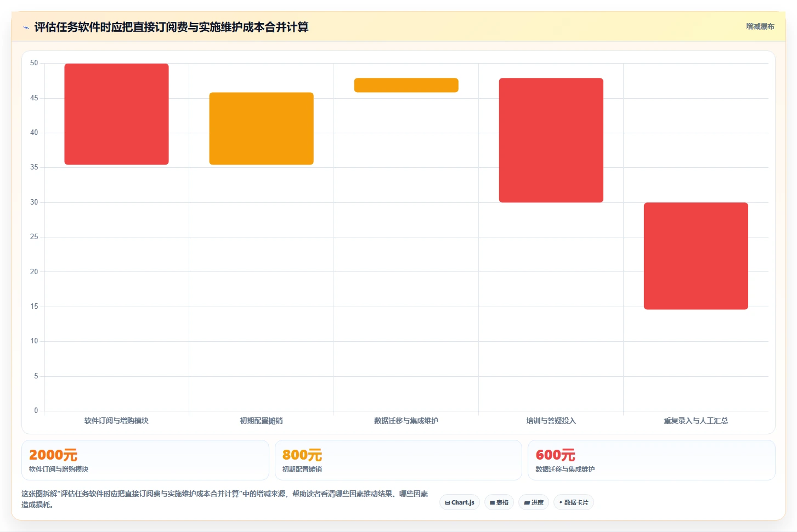797x532 pixels.
Task: Click the y-axis value 50
Action: pyautogui.click(x=34, y=63)
